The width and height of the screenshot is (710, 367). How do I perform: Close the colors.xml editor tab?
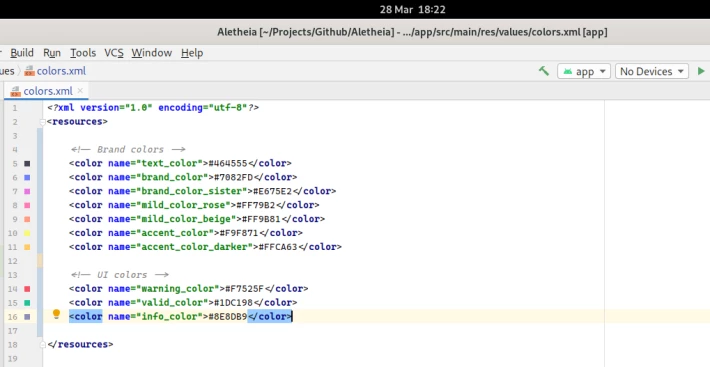80,91
